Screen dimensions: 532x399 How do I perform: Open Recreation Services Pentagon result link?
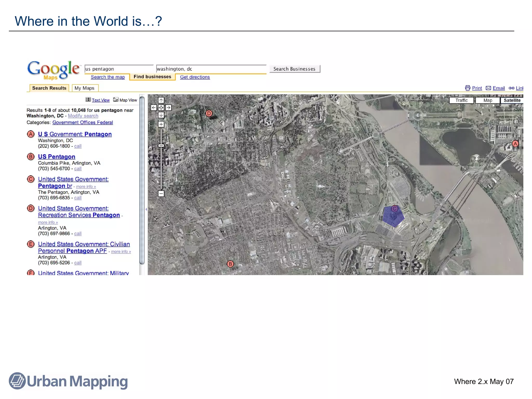click(79, 212)
